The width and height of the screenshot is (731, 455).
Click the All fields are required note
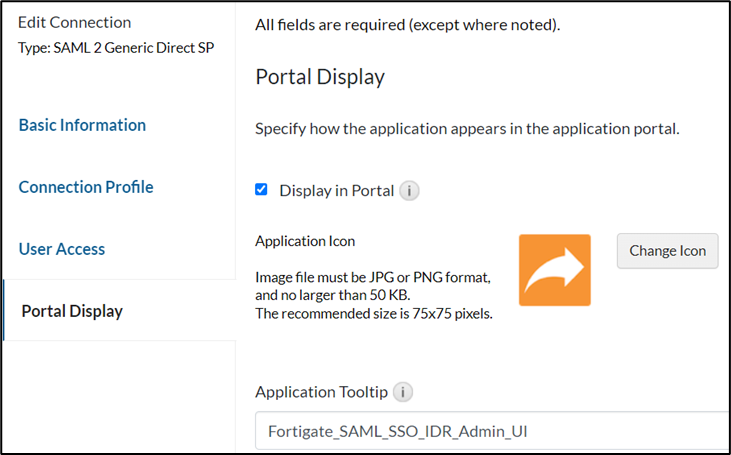point(407,24)
